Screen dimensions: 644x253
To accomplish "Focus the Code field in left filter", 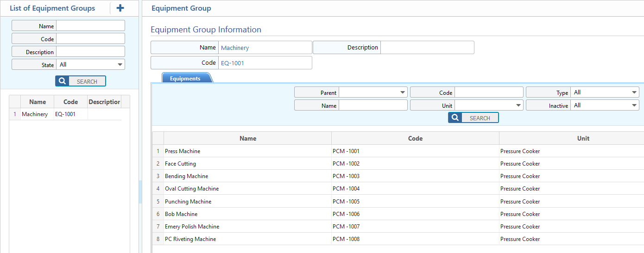I will pos(90,39).
